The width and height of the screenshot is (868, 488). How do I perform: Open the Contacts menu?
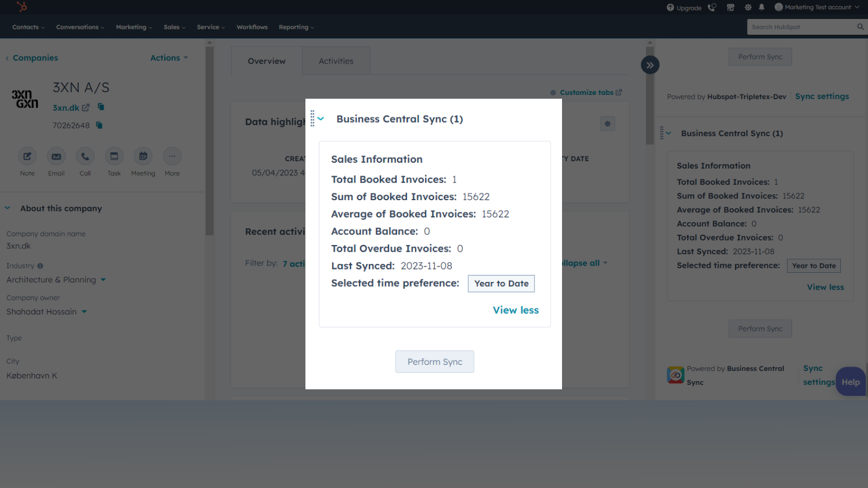point(25,27)
